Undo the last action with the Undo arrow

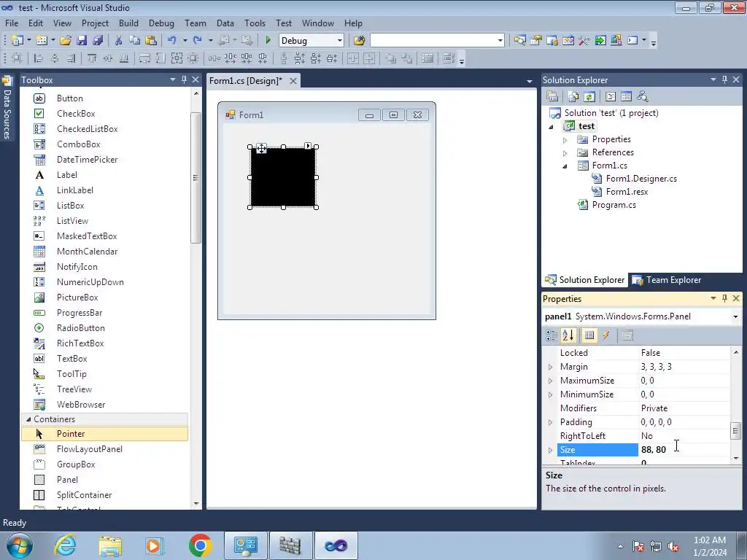[x=172, y=41]
